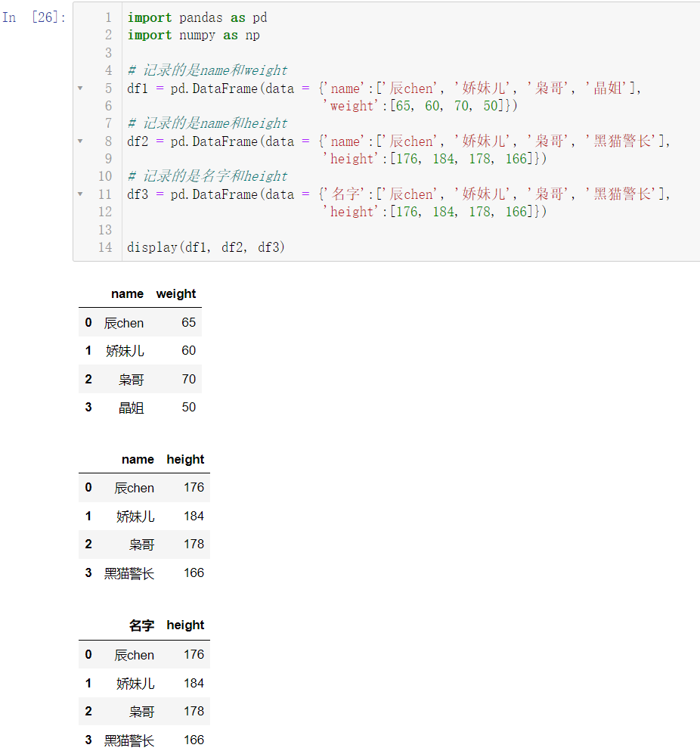Click 178 in the second table
The image size is (700, 754).
(x=194, y=545)
